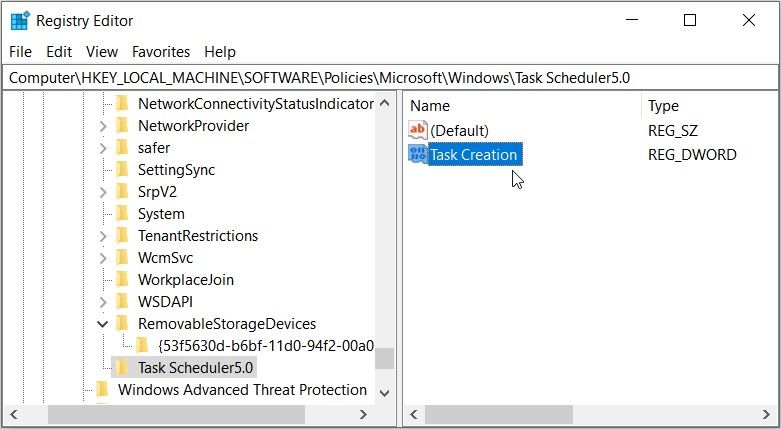Collapse the RemovableStorageDevices node
This screenshot has width=781, height=429.
coord(103,324)
